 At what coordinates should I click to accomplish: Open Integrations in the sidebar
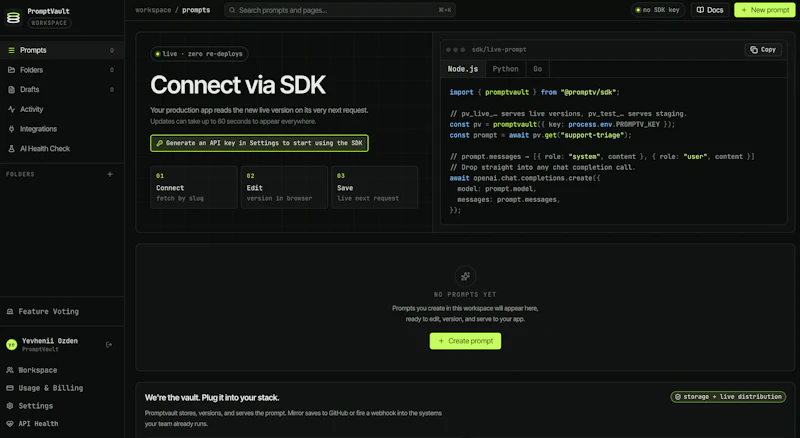tap(62, 129)
